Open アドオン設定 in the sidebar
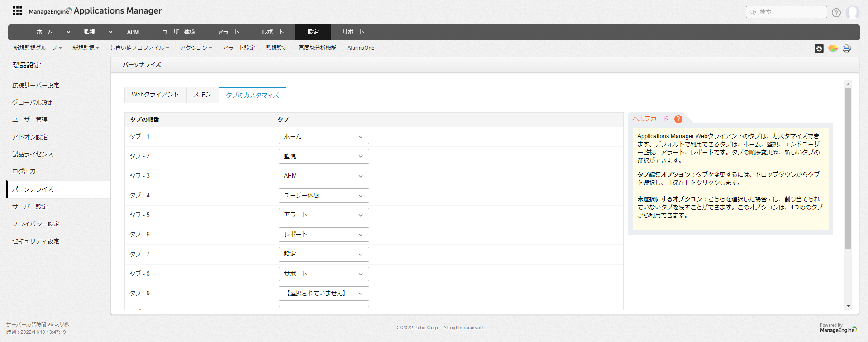The width and height of the screenshot is (868, 342). tap(30, 137)
